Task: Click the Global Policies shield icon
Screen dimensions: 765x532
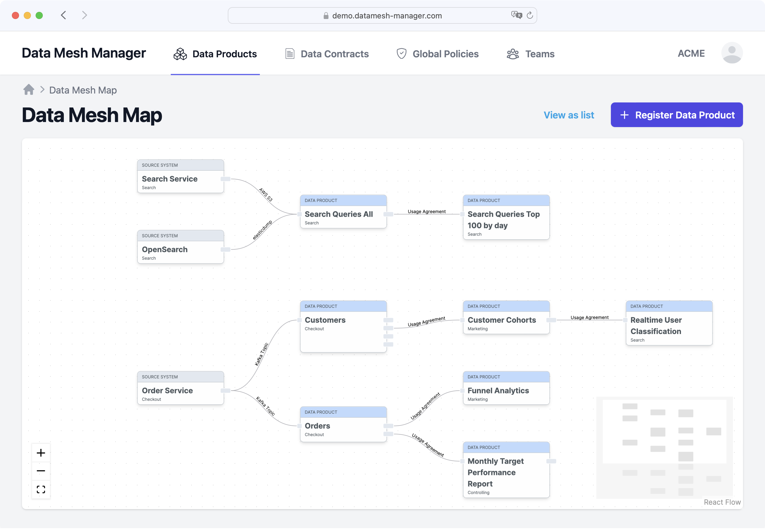Action: click(402, 54)
